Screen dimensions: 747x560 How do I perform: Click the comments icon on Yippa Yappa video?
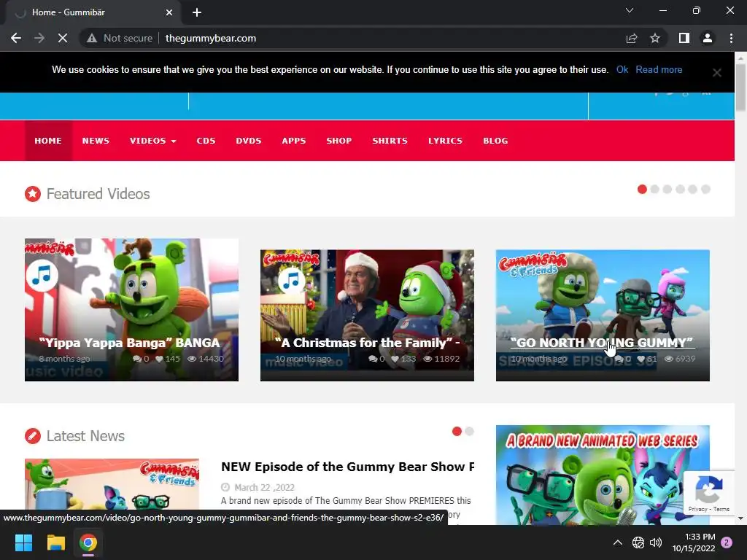[136, 359]
